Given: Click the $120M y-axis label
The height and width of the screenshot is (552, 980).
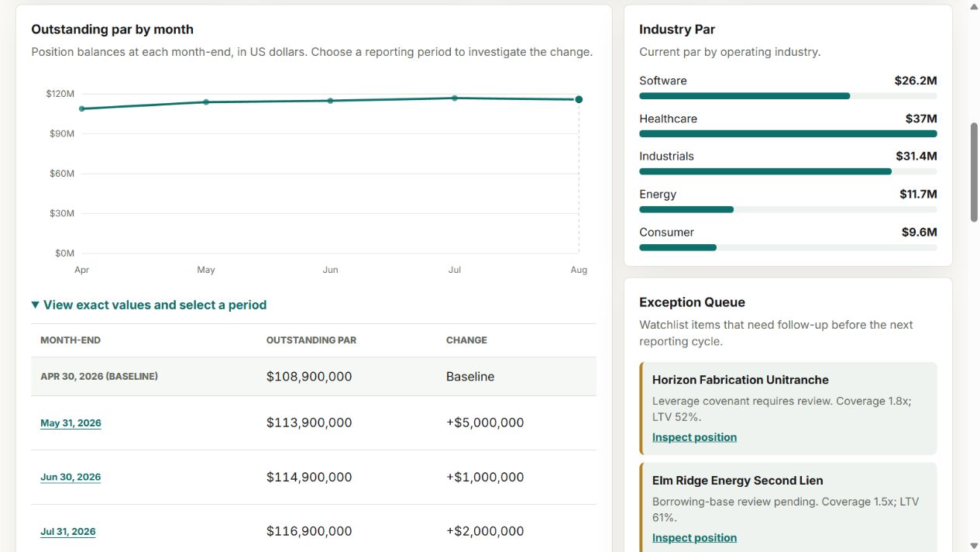Looking at the screenshot, I should click(60, 94).
